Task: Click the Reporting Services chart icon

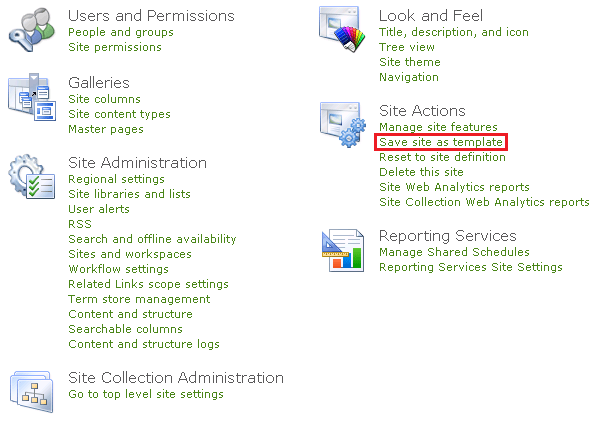Action: [343, 250]
